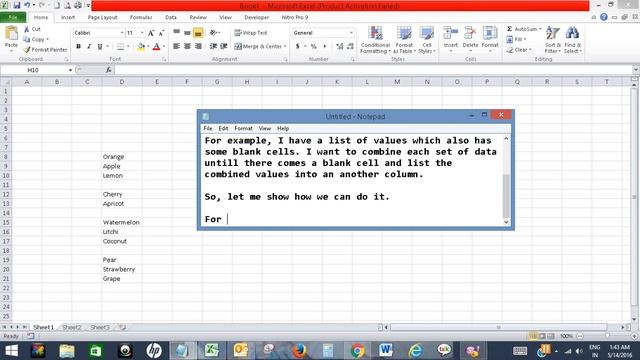This screenshot has height=360, width=640.
Task: Open Conditional Formatting menu
Action: (x=375, y=40)
